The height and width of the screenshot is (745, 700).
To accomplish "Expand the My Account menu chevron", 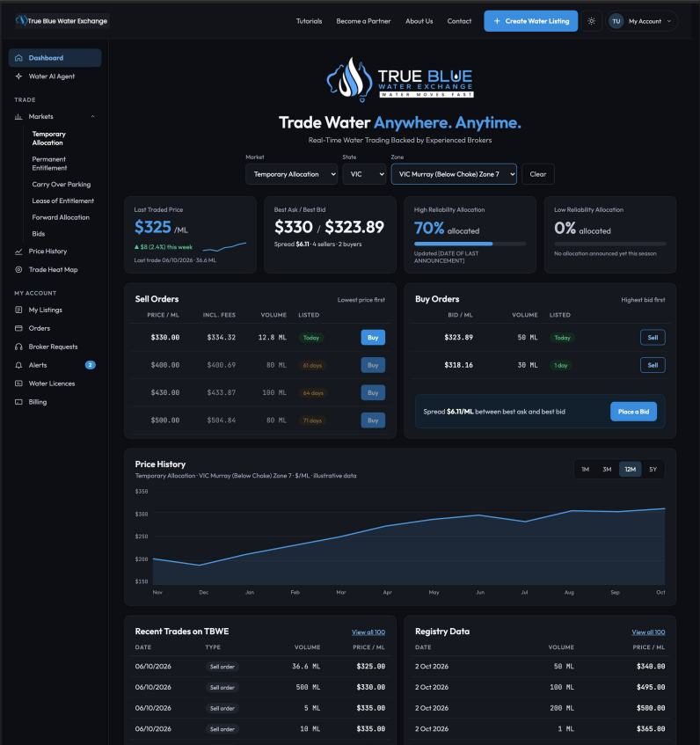I will pyautogui.click(x=669, y=21).
